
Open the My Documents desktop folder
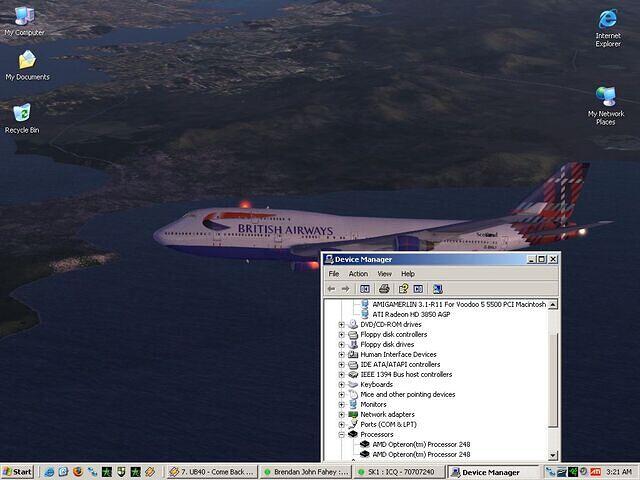click(x=26, y=61)
